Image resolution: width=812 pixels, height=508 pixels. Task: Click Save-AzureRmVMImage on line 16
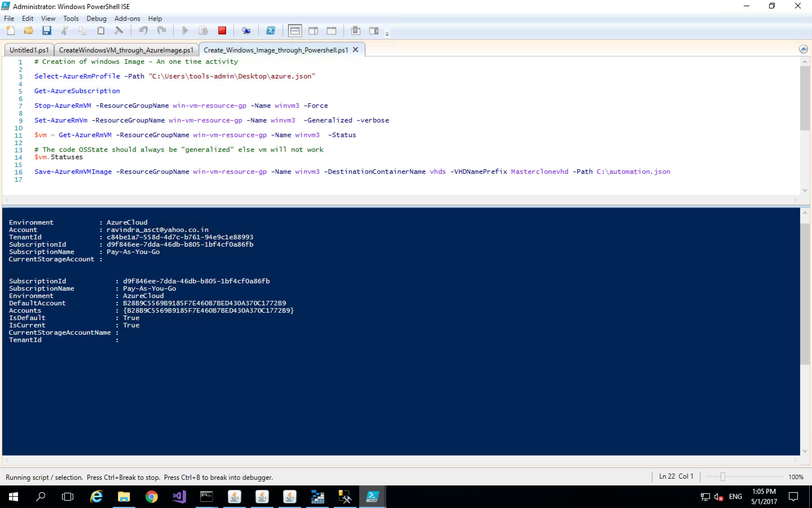click(73, 172)
